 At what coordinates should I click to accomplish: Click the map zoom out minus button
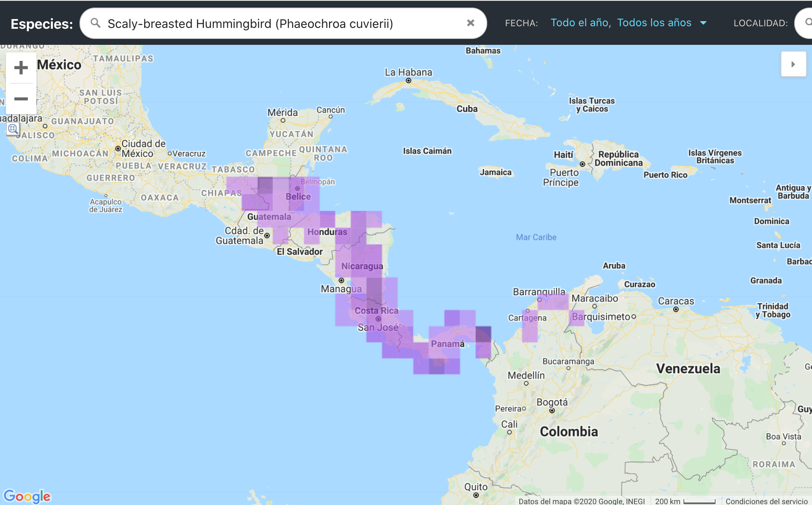[x=21, y=99]
